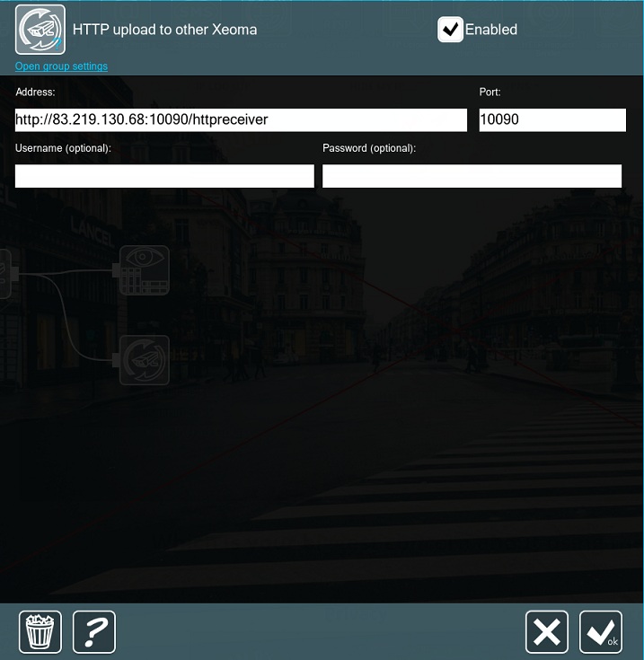Click the 'Port:' label

point(490,92)
